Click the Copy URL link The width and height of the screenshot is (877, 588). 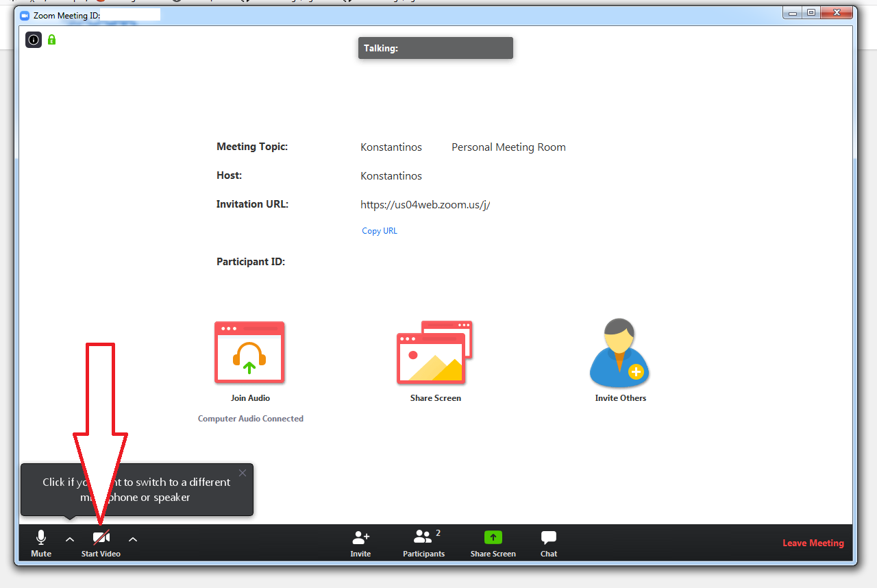click(x=380, y=231)
